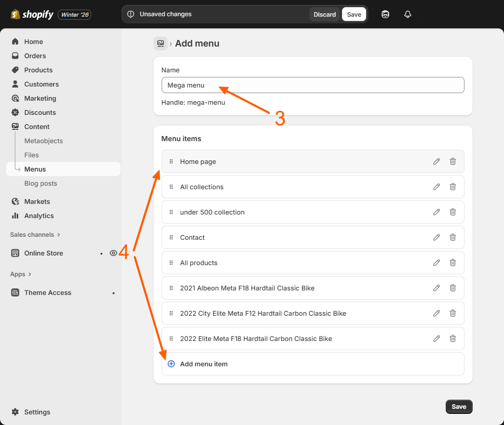The image size is (504, 425).
Task: Click drag handle of under 500 collection
Action: [x=171, y=212]
